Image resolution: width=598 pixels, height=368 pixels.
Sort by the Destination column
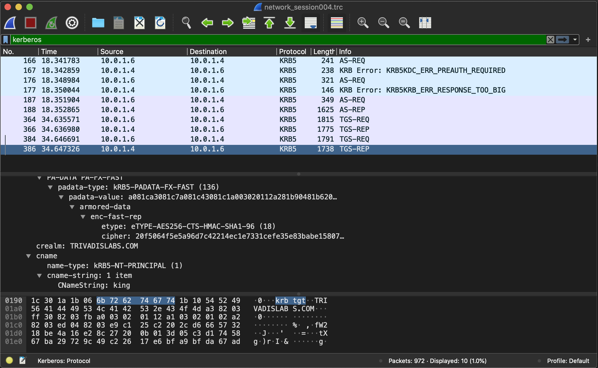[231, 51]
